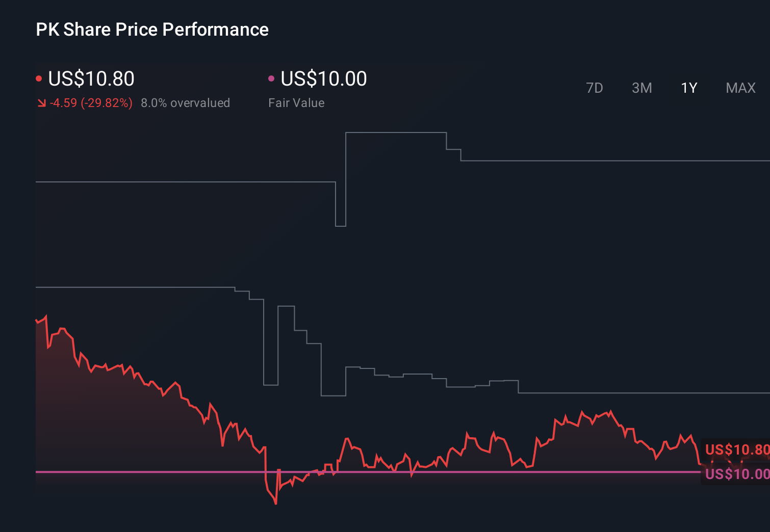This screenshot has width=770, height=532.
Task: Click the PK Share Price Performance title
Action: point(151,30)
